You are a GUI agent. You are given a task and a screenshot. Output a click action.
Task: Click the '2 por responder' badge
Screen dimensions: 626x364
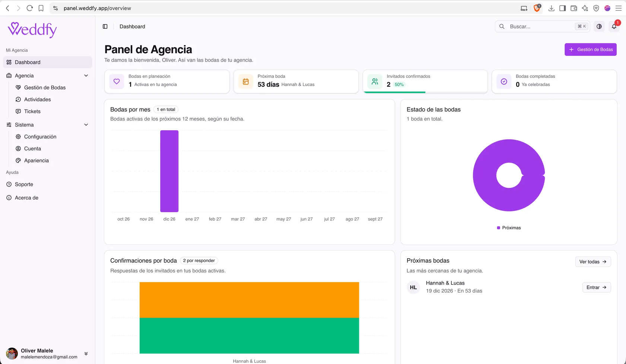199,261
